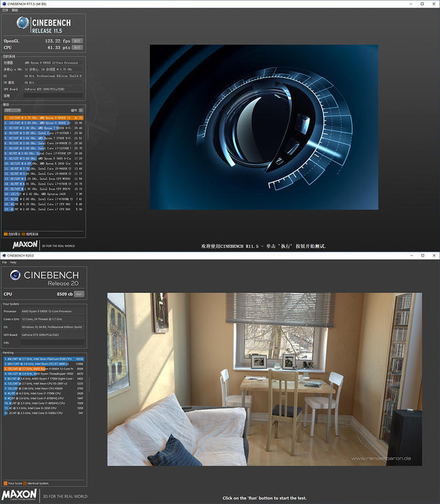
Task: Click the 'Identical System' legend swatch in R20
Action: 25,483
